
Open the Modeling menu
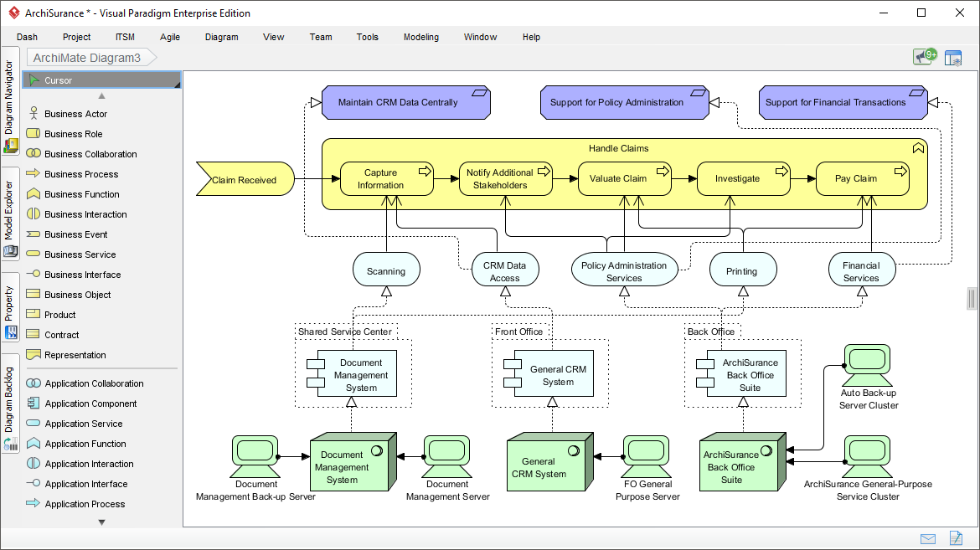point(420,37)
